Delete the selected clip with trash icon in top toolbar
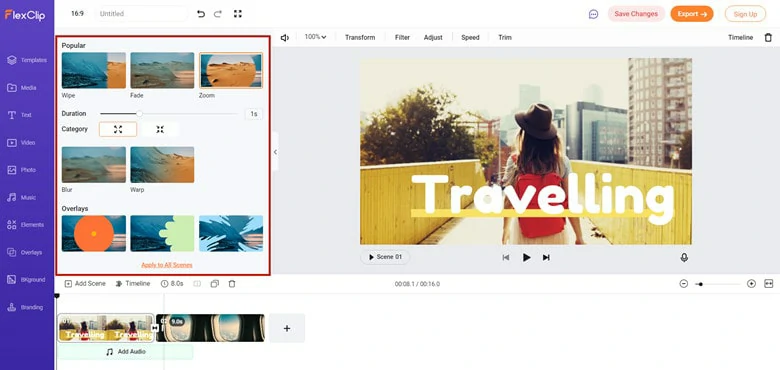Image resolution: width=780 pixels, height=370 pixels. tap(768, 37)
